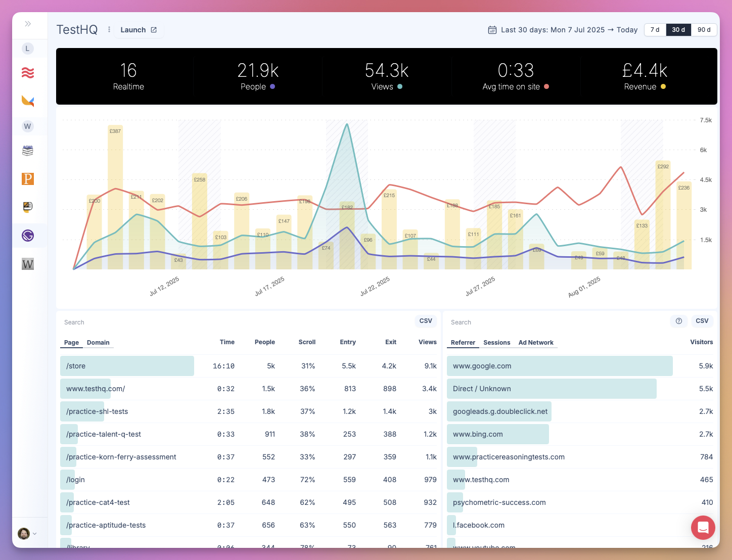
Task: Select the red waves site logo in sidebar
Action: [27, 73]
